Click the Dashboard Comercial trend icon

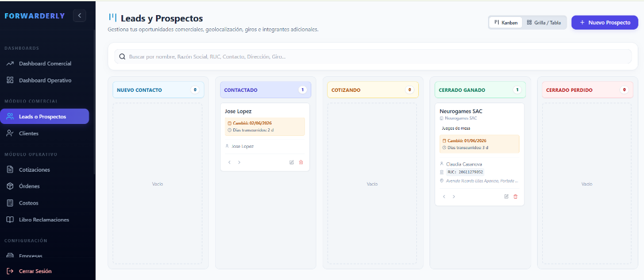tap(10, 64)
